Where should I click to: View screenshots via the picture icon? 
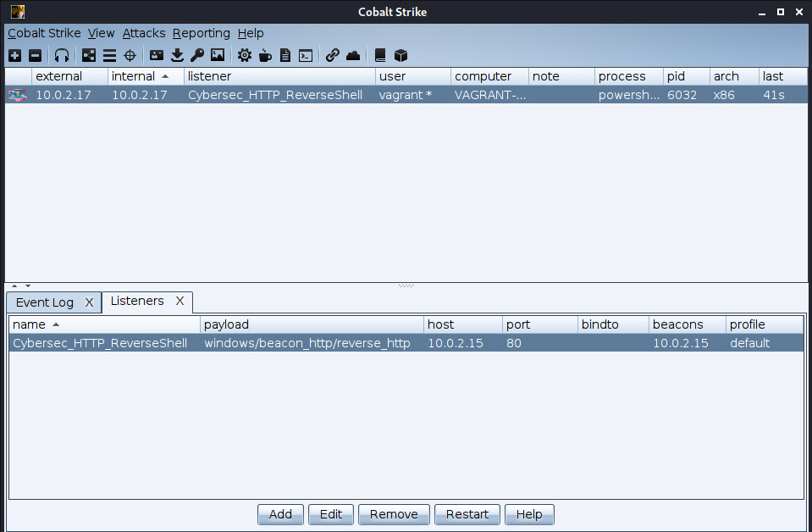click(x=218, y=55)
